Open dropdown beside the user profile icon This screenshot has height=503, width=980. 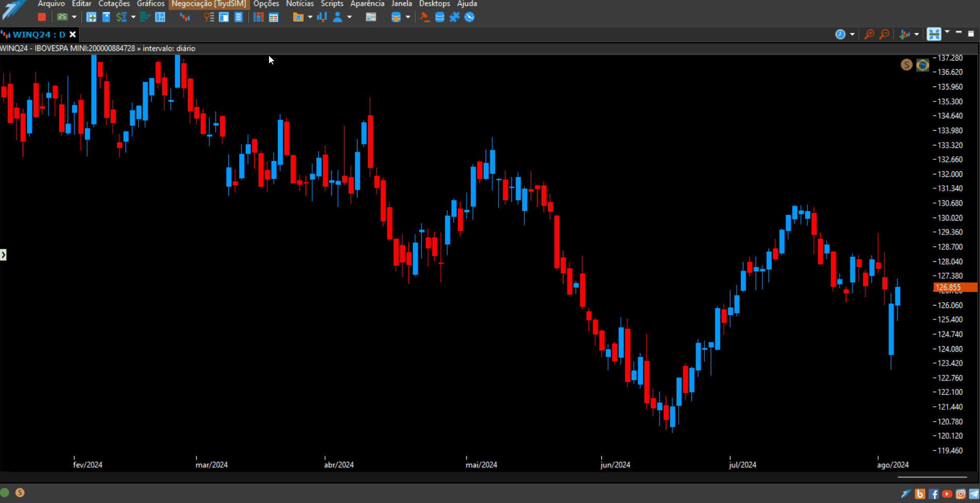coord(349,17)
